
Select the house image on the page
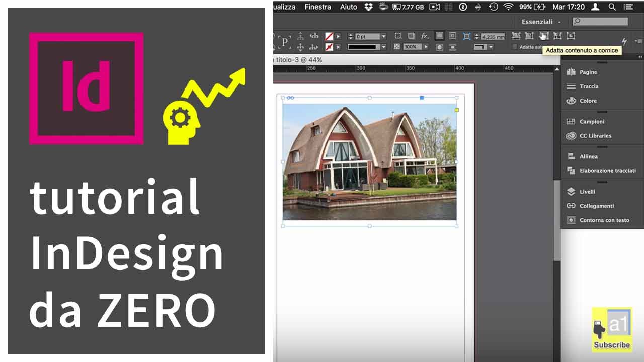370,162
